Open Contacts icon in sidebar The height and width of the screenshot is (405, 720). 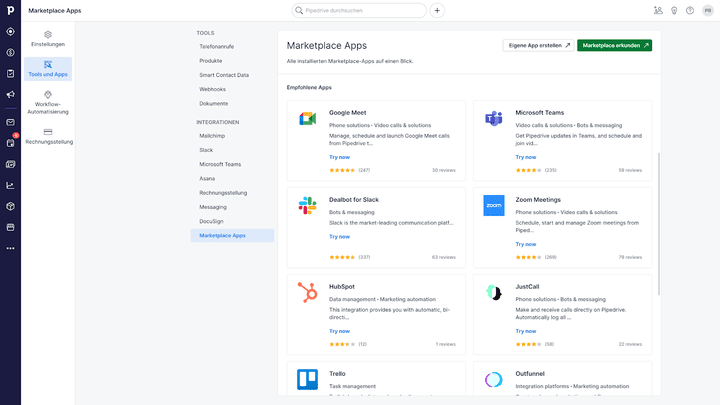[x=10, y=164]
